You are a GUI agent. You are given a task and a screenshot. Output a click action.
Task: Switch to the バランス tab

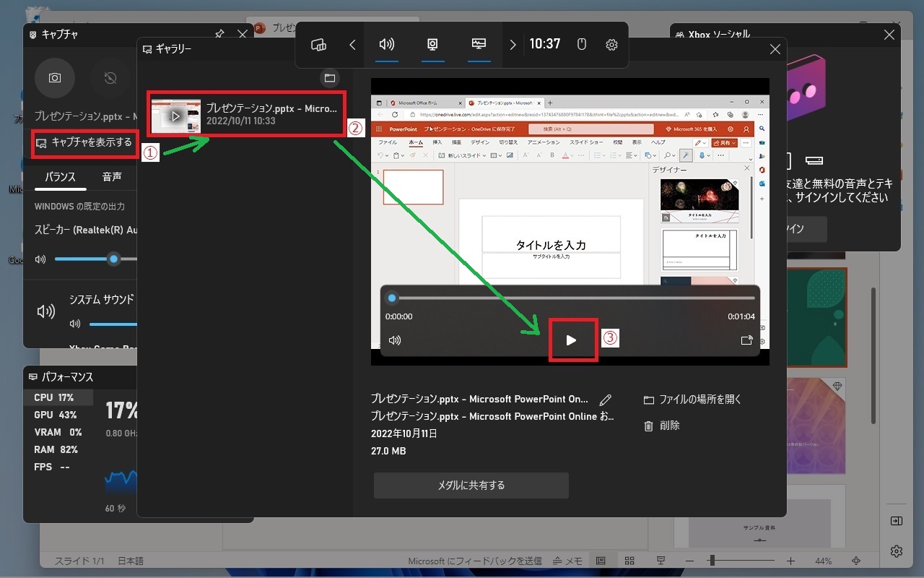[60, 177]
